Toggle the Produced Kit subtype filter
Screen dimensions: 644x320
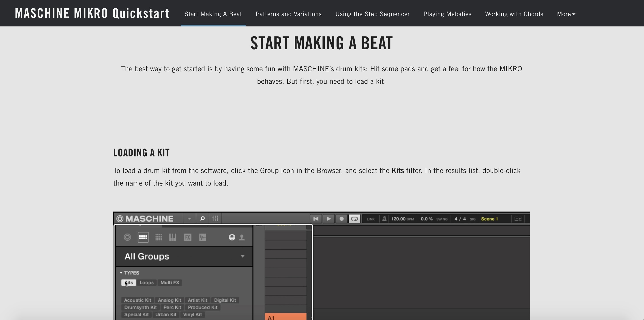203,307
